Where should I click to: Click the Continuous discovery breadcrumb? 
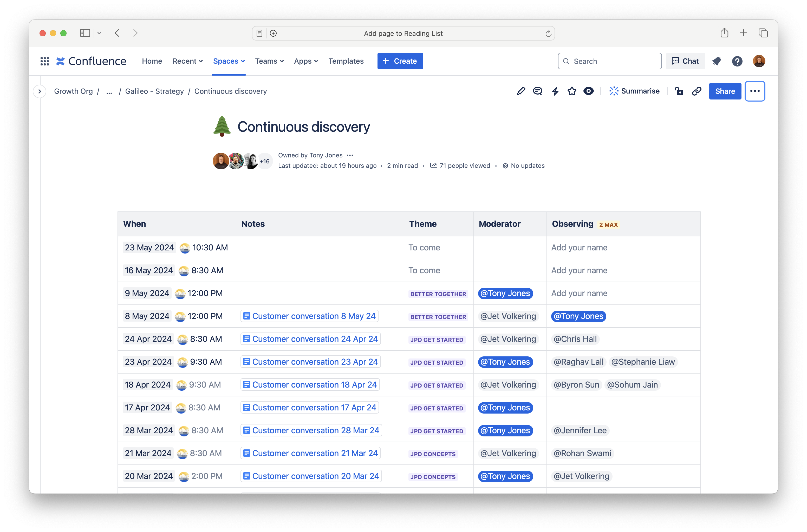(x=230, y=91)
